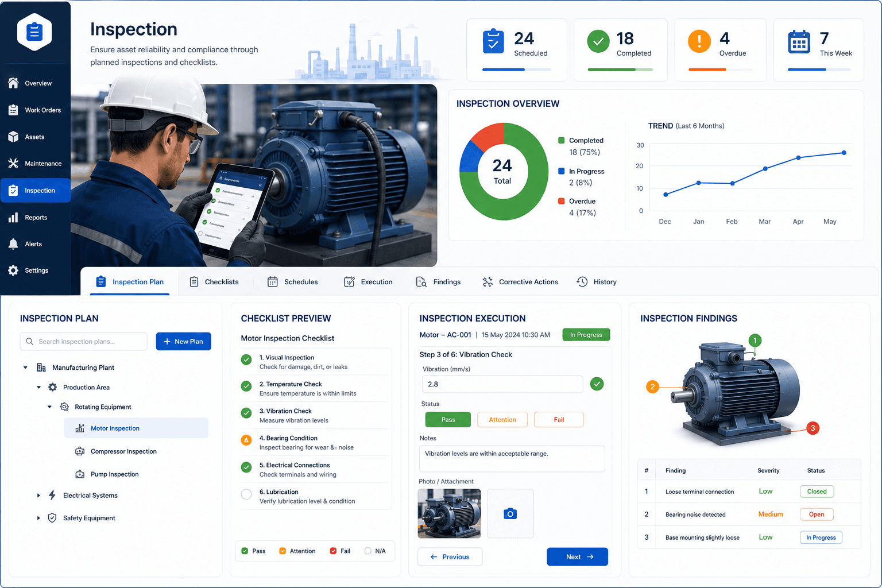Toggle the N/A legend checkbox

coord(367,551)
